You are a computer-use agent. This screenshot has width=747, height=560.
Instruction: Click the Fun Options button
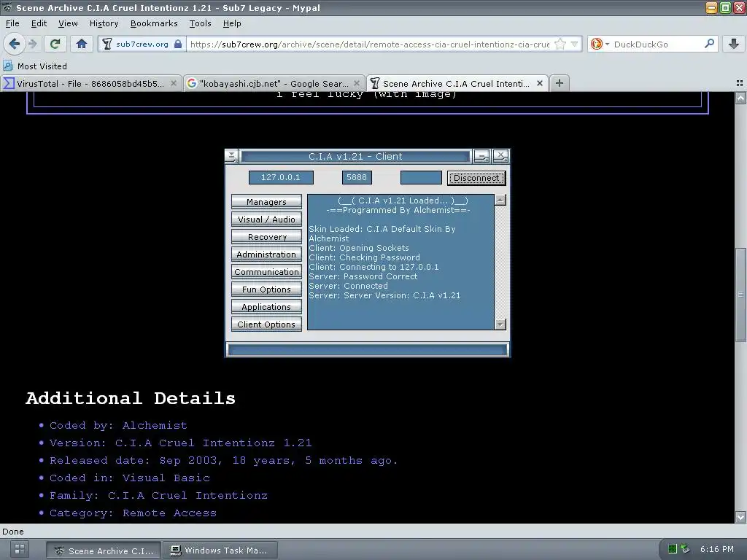266,289
